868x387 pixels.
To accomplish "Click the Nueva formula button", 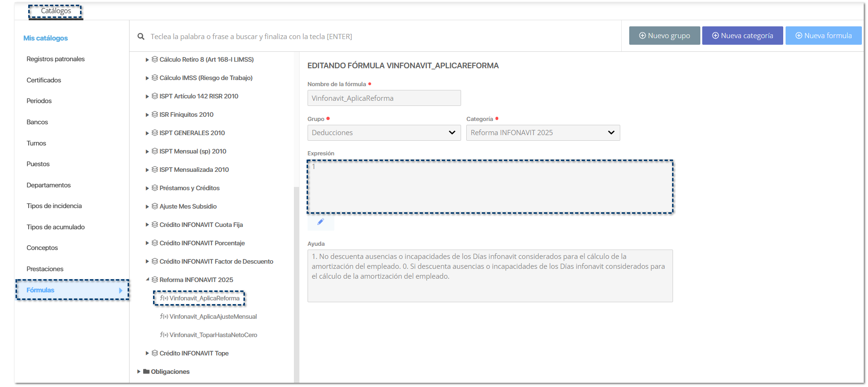I will click(x=823, y=36).
